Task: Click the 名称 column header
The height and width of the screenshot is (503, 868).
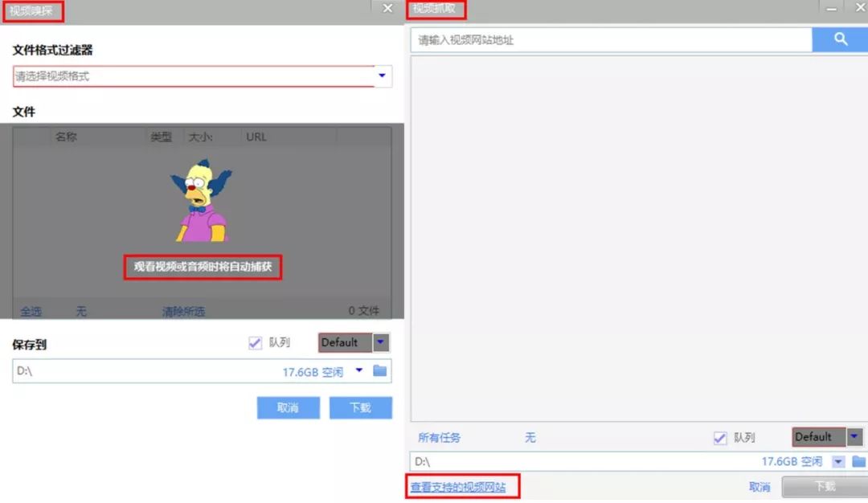Action: coord(67,137)
